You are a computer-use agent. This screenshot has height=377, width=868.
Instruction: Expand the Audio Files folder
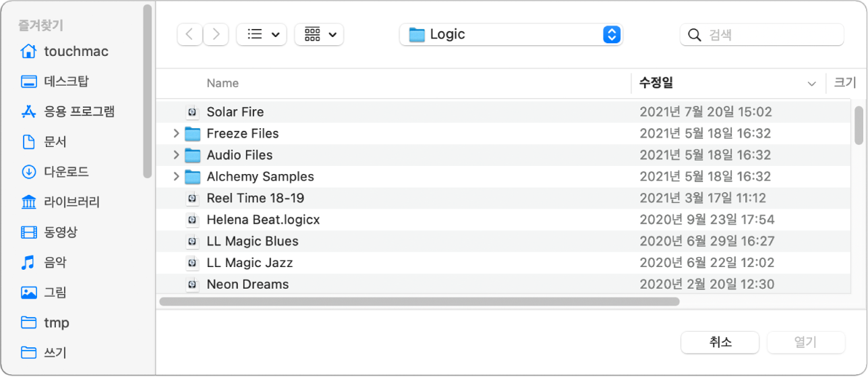pyautogui.click(x=176, y=155)
